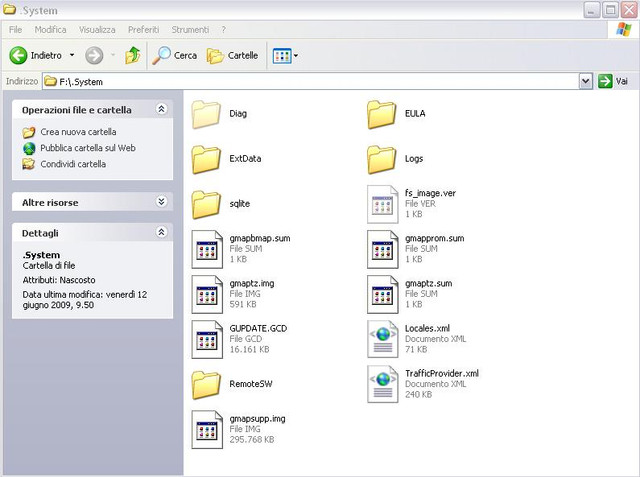Select the gmapprom.sum file icon
Image resolution: width=640 pixels, height=477 pixels.
(x=382, y=249)
